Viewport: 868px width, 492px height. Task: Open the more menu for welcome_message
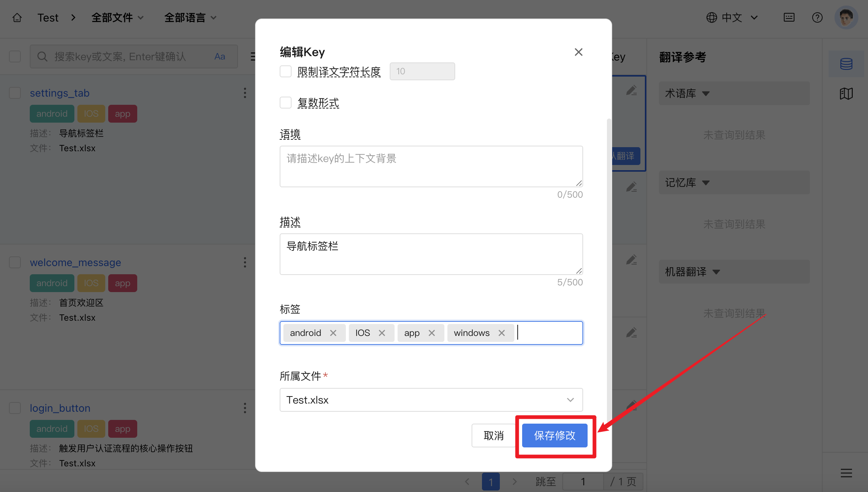coord(245,262)
